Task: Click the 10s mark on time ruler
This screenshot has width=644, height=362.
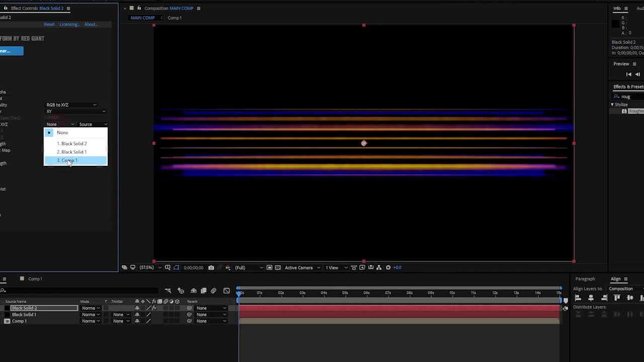Action: pyautogui.click(x=452, y=293)
